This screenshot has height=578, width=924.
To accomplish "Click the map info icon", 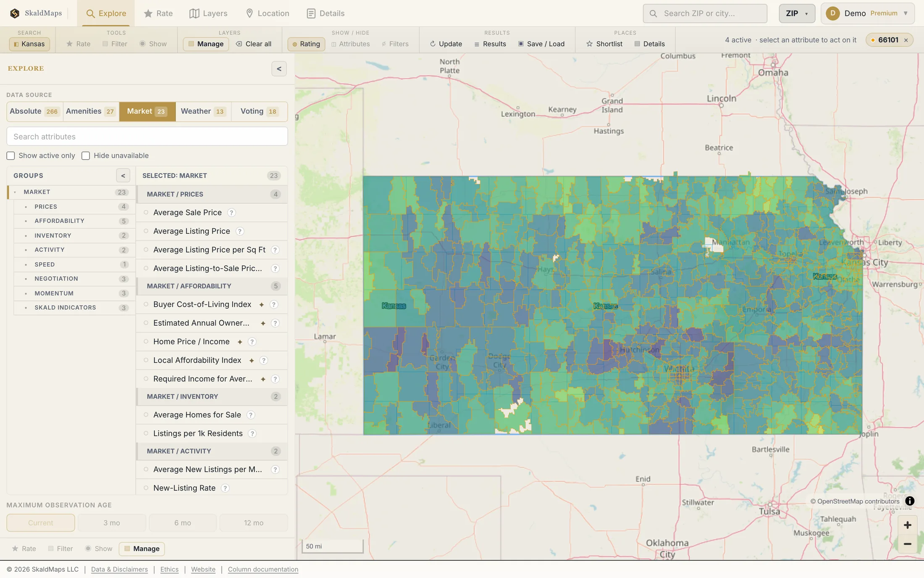I will (x=910, y=501).
